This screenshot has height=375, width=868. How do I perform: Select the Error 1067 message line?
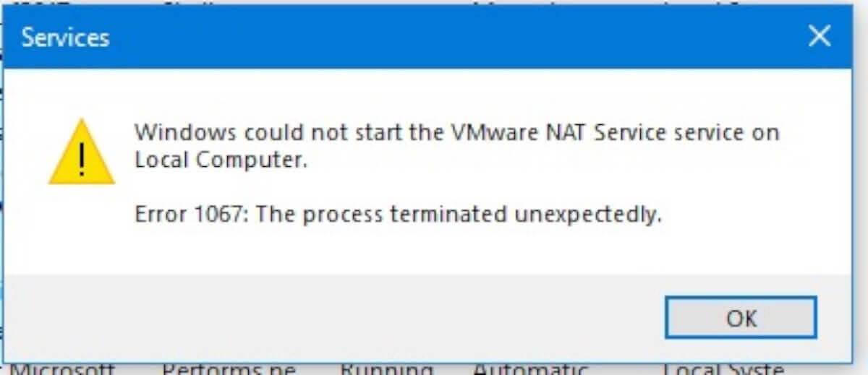(399, 215)
